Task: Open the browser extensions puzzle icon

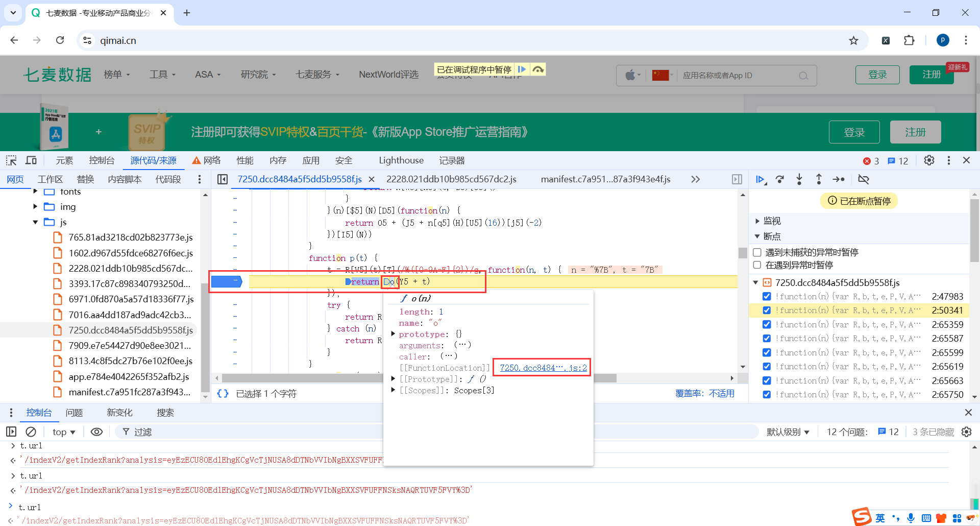Action: pyautogui.click(x=909, y=40)
